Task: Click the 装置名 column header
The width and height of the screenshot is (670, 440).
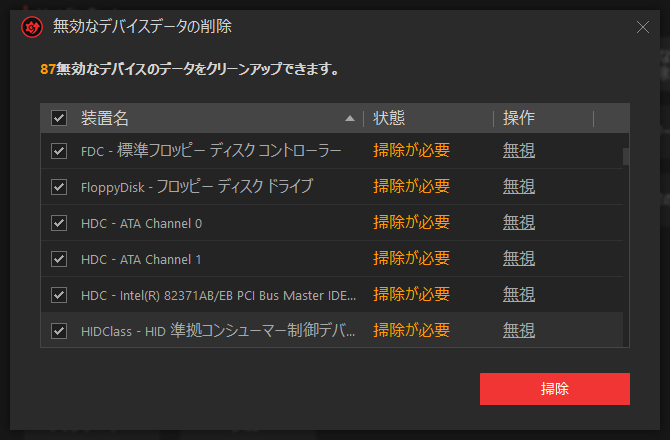Action: (105, 118)
